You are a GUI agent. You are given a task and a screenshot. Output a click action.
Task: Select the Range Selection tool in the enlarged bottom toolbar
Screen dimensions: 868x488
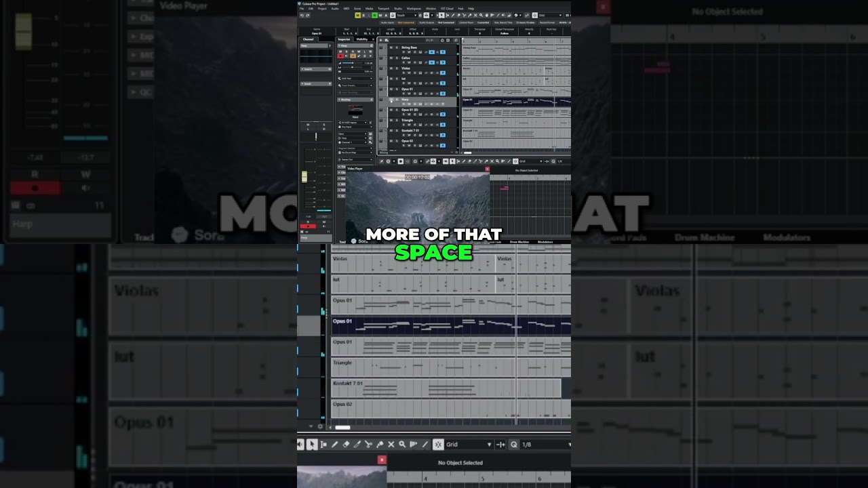tap(323, 445)
